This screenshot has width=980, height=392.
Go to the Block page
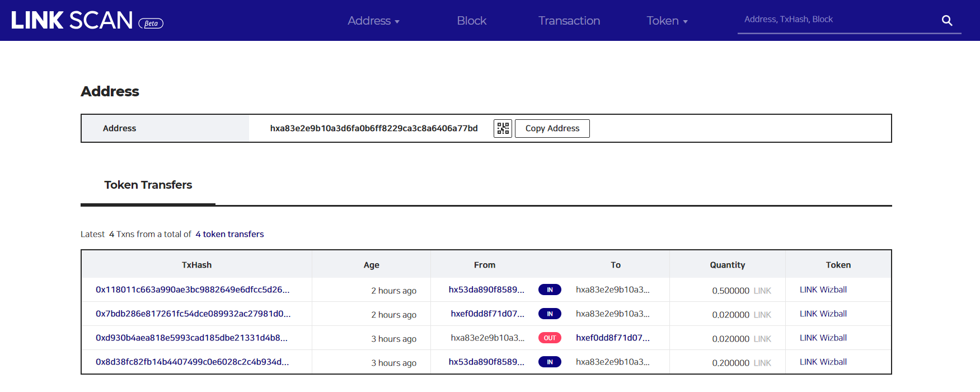point(471,21)
